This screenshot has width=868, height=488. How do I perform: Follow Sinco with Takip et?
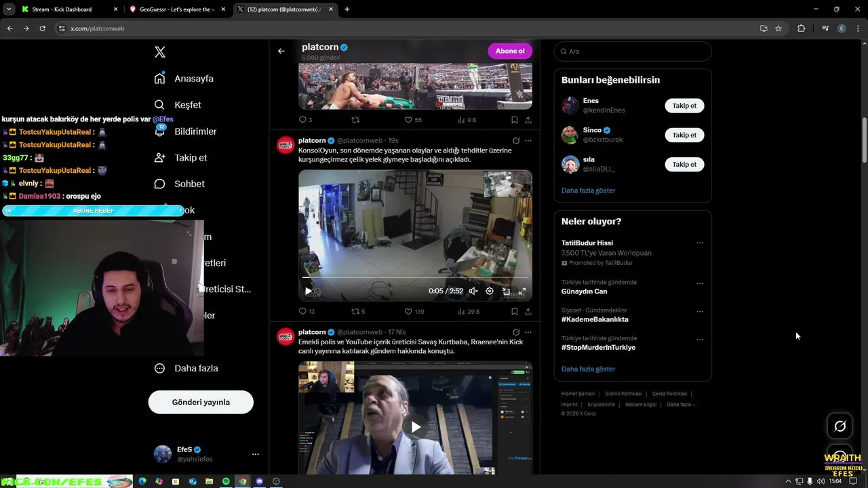tap(684, 135)
